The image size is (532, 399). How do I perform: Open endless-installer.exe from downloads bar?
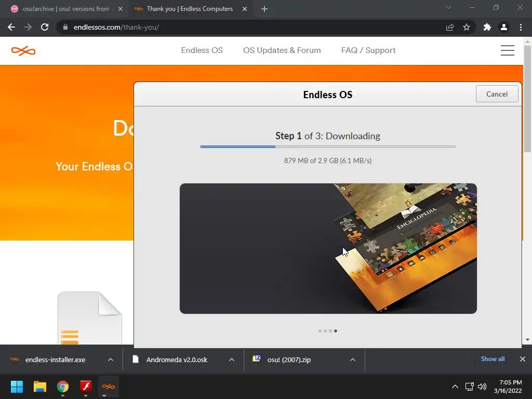55,360
